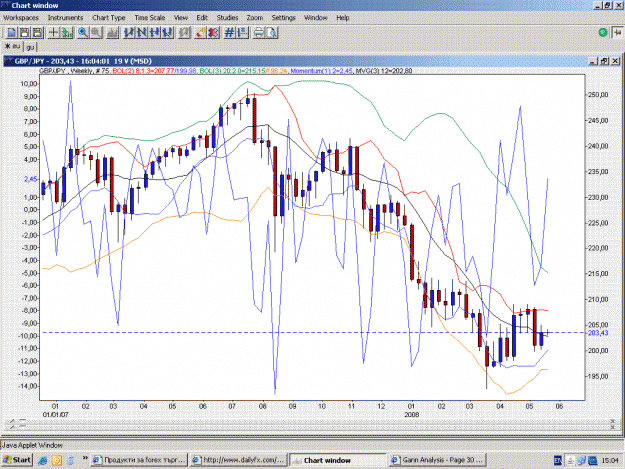Open the Studies menu
The image size is (625, 469).
(x=227, y=18)
